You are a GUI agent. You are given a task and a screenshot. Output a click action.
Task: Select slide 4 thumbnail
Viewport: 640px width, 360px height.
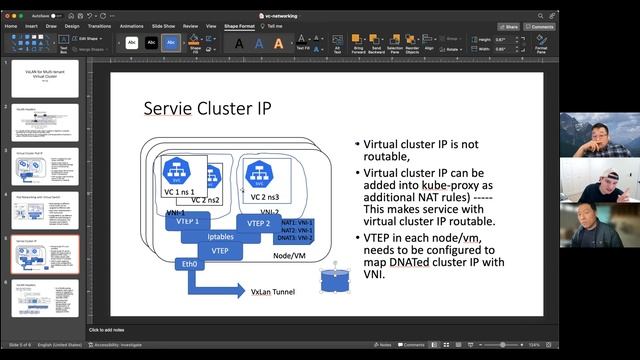pyautogui.click(x=45, y=211)
